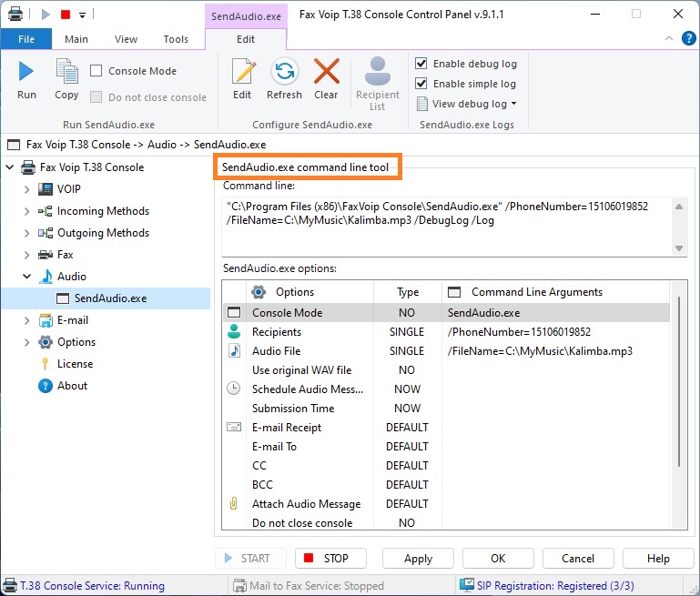Click the Help button
The width and height of the screenshot is (700, 596).
point(658,558)
